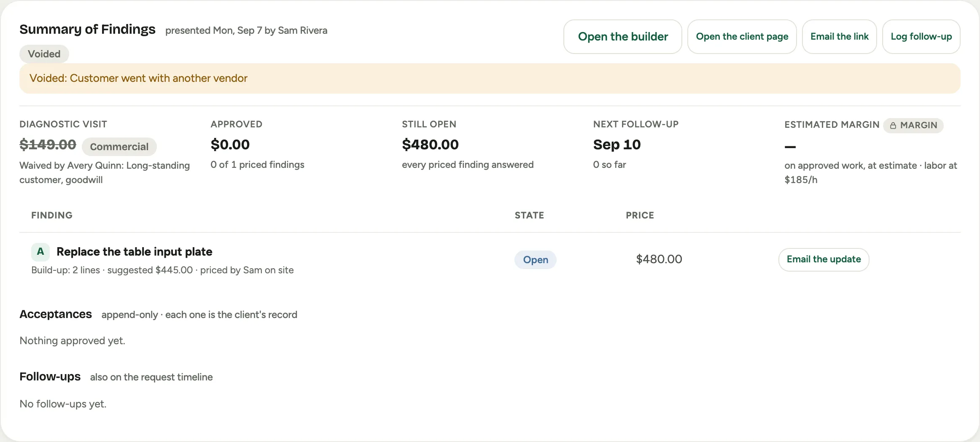The width and height of the screenshot is (980, 442).
Task: Click the $480.00 still open total
Action: click(430, 145)
